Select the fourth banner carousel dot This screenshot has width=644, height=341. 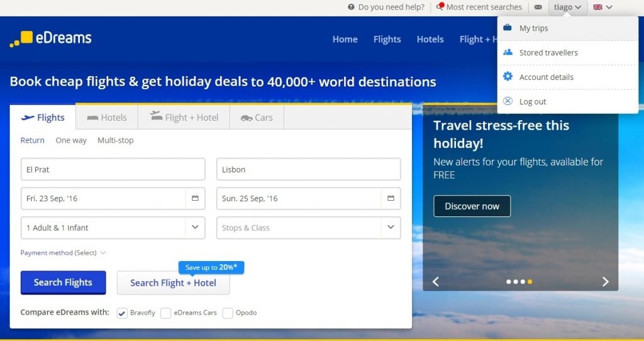pos(530,282)
